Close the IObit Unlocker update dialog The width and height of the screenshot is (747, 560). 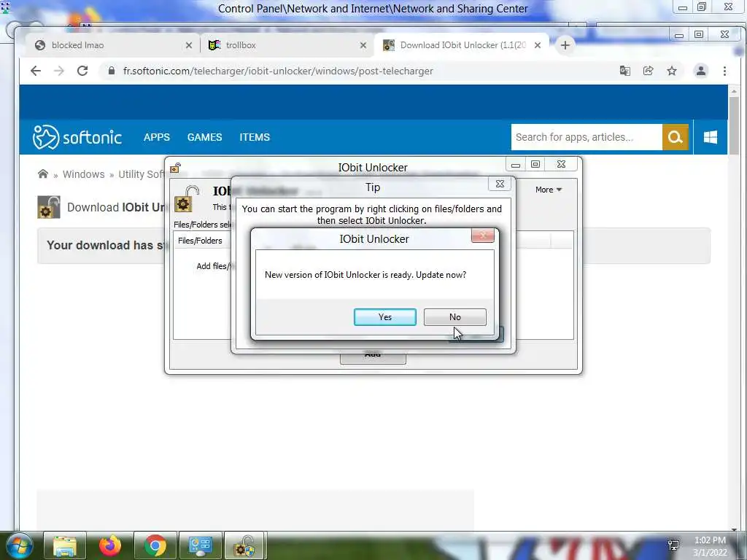[x=483, y=236]
